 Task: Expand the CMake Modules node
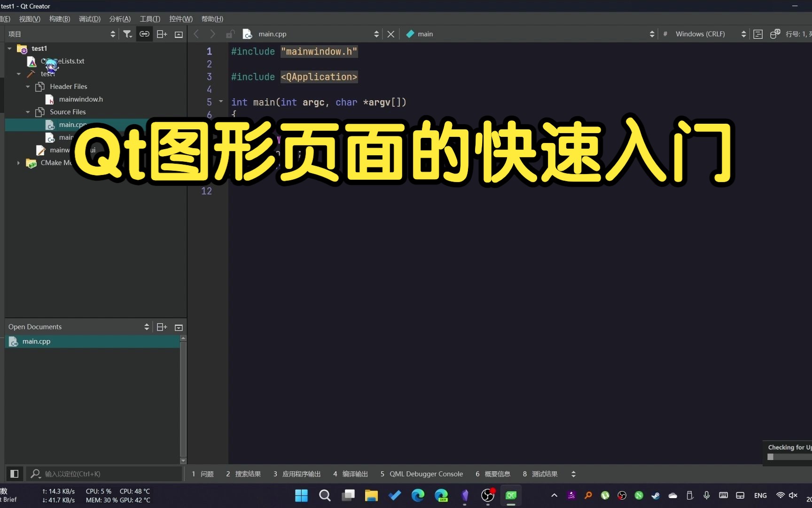tap(19, 163)
